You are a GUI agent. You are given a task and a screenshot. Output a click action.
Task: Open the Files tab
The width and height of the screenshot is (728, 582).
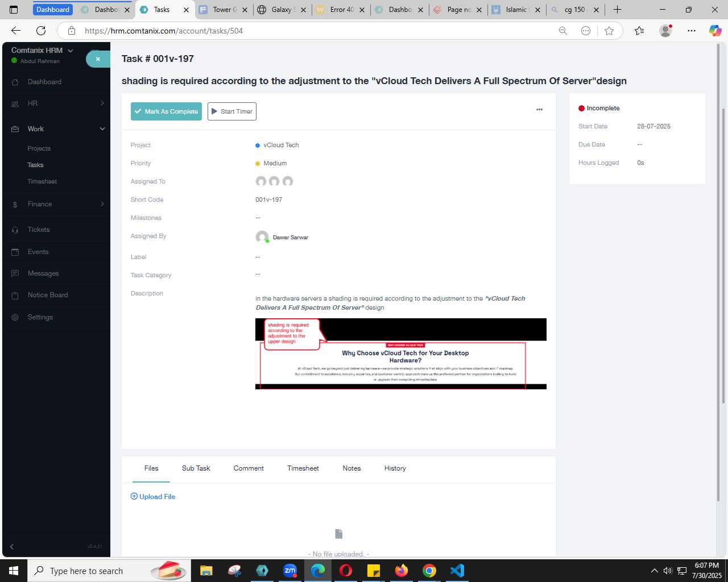(151, 468)
